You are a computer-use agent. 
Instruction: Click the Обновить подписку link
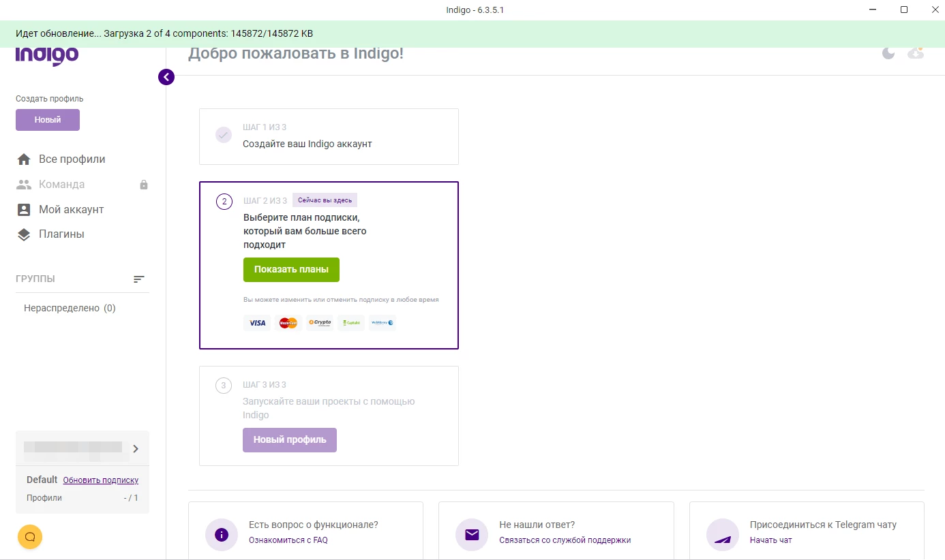tap(101, 480)
